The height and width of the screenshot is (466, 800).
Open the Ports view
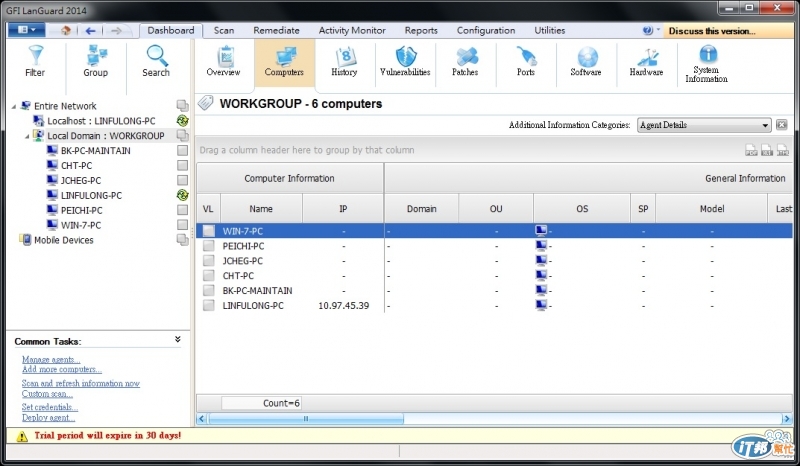(526, 62)
